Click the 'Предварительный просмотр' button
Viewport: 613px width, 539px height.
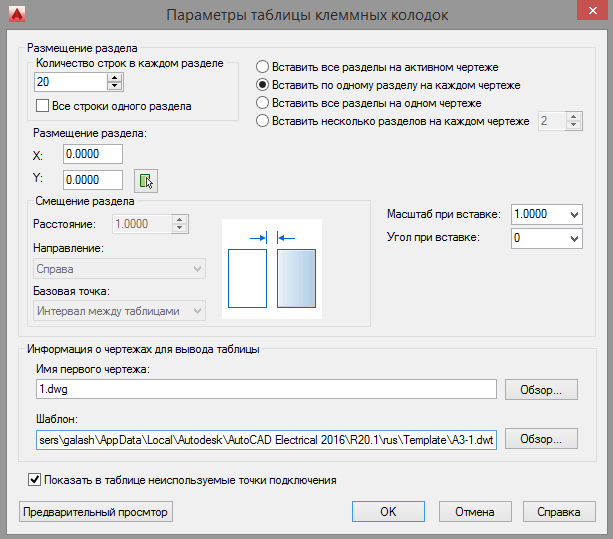point(96,512)
